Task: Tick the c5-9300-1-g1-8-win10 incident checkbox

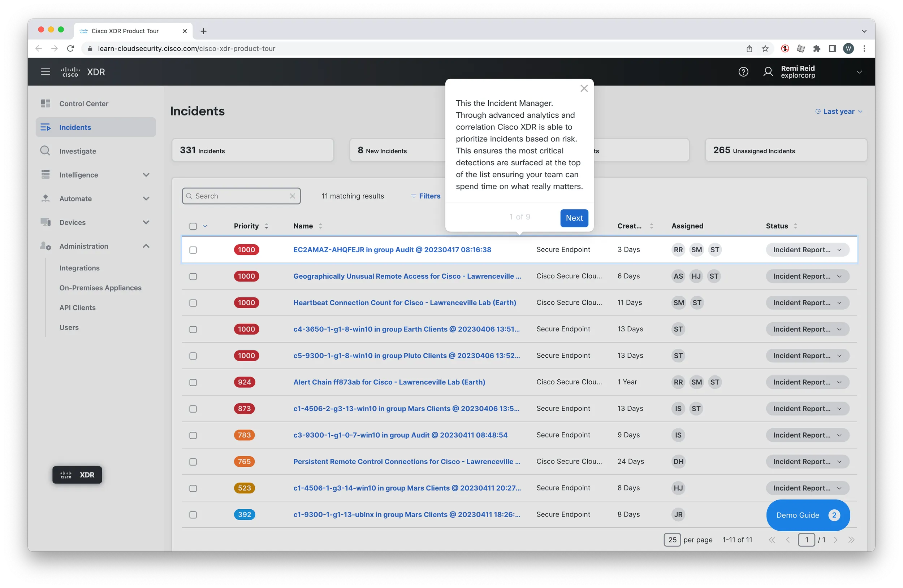Action: click(193, 356)
